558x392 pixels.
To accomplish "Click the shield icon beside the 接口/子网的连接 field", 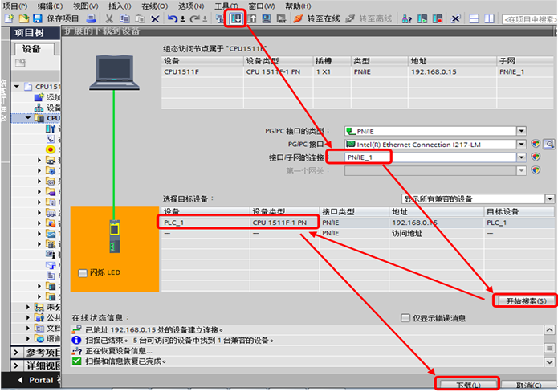I will 536,157.
